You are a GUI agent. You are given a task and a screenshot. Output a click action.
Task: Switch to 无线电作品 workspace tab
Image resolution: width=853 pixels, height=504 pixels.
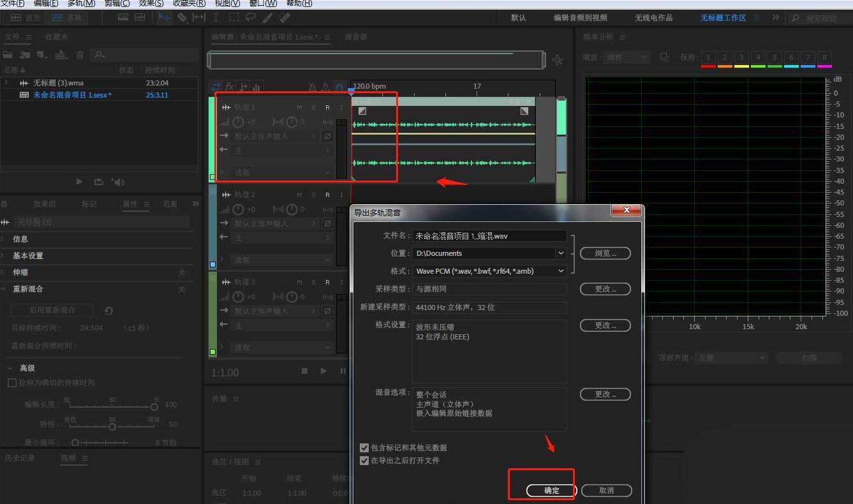click(653, 18)
